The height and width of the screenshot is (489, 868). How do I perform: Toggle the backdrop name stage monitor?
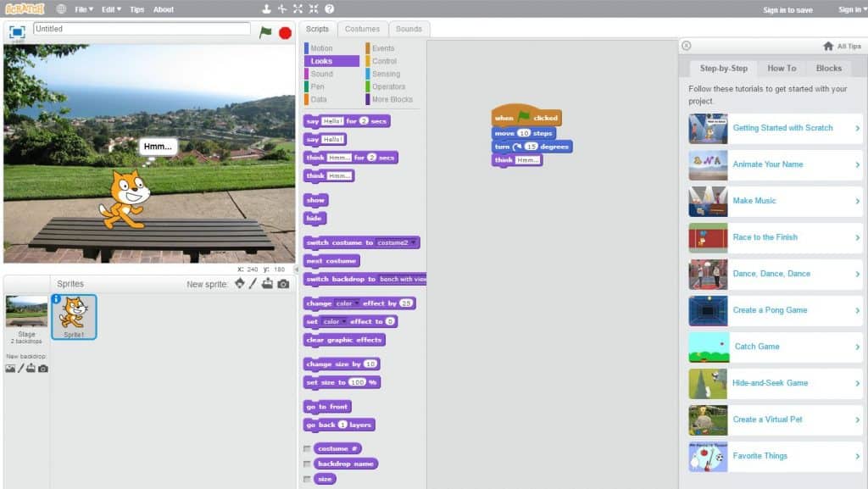[307, 464]
